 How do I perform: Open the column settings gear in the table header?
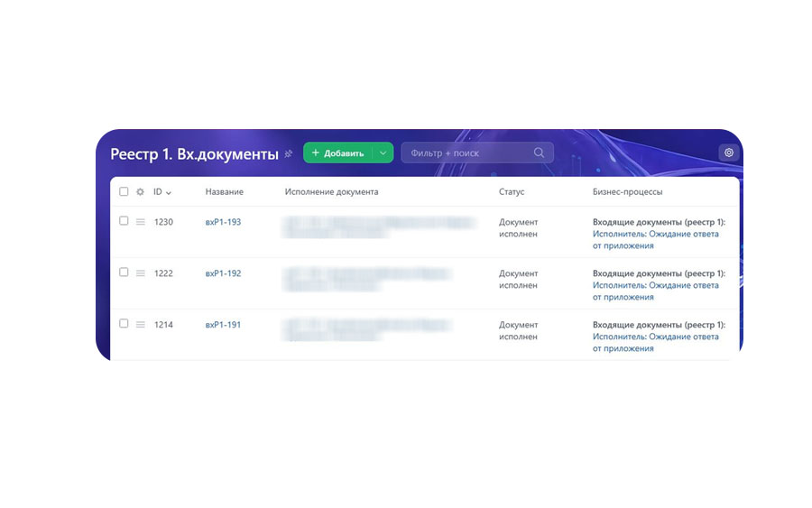tap(140, 191)
